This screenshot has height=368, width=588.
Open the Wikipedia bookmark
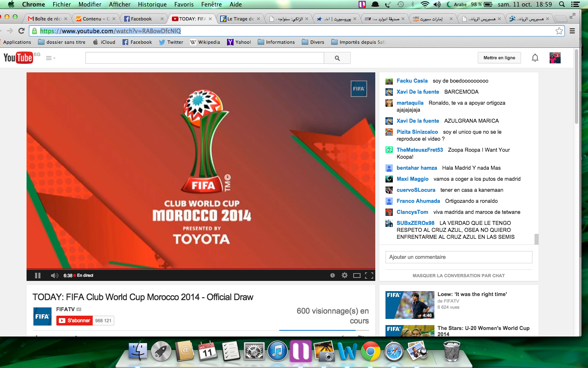[205, 42]
